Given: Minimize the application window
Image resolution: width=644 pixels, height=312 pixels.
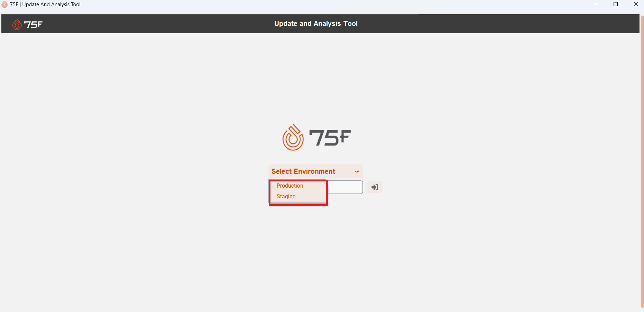Looking at the screenshot, I should (x=596, y=4).
